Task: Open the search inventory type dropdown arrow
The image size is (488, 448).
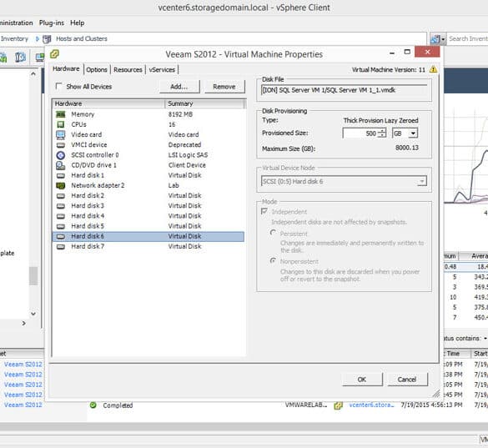Action: tap(443, 39)
